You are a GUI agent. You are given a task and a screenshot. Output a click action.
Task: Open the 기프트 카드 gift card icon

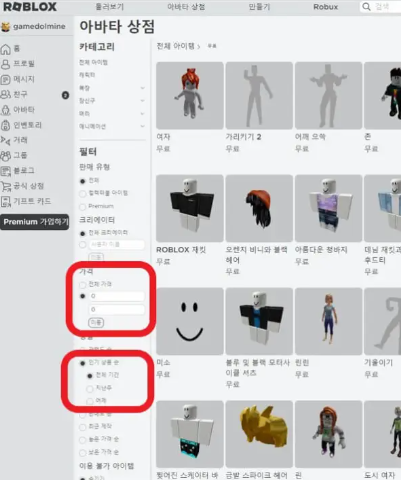pos(6,201)
